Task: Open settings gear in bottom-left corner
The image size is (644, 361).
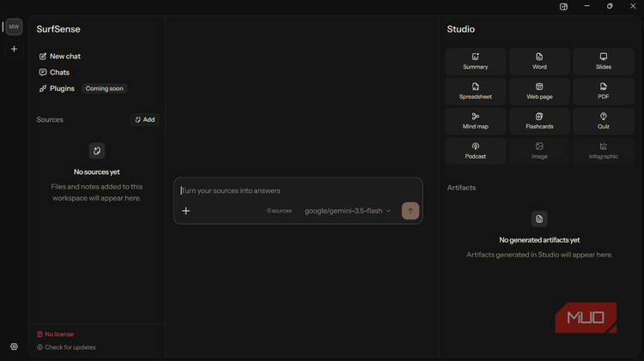Action: pos(14,346)
